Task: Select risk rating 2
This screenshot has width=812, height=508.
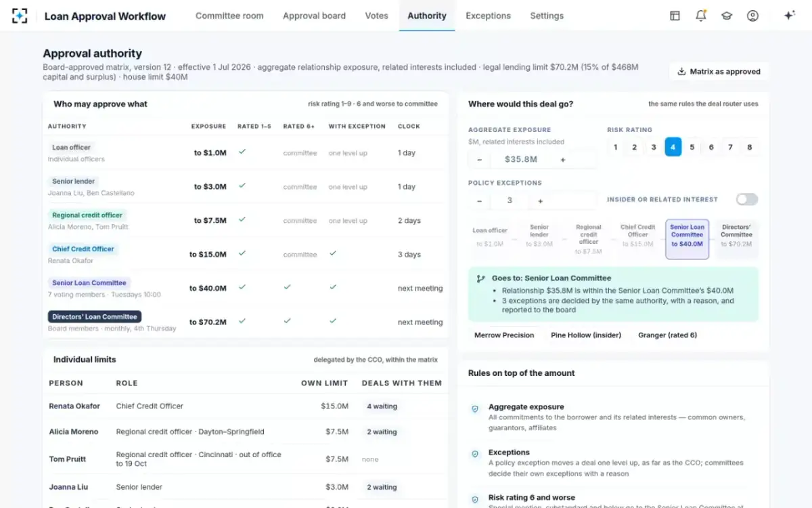Action: [x=634, y=147]
